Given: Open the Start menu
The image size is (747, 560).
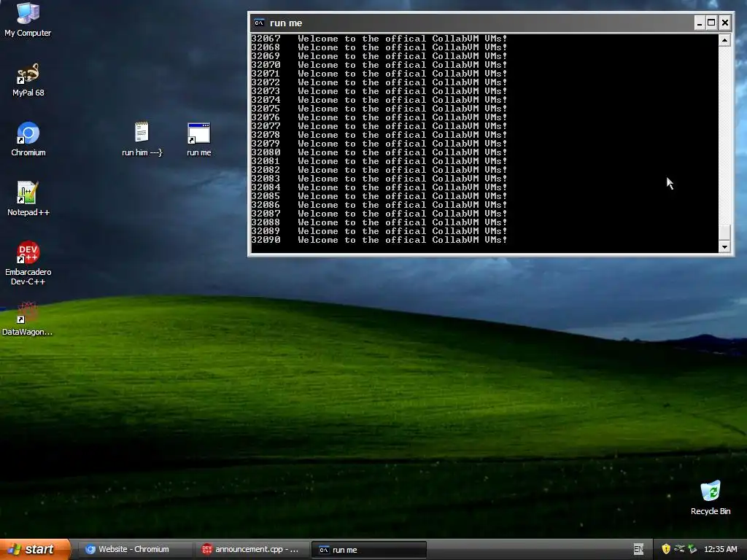Looking at the screenshot, I should (x=35, y=549).
